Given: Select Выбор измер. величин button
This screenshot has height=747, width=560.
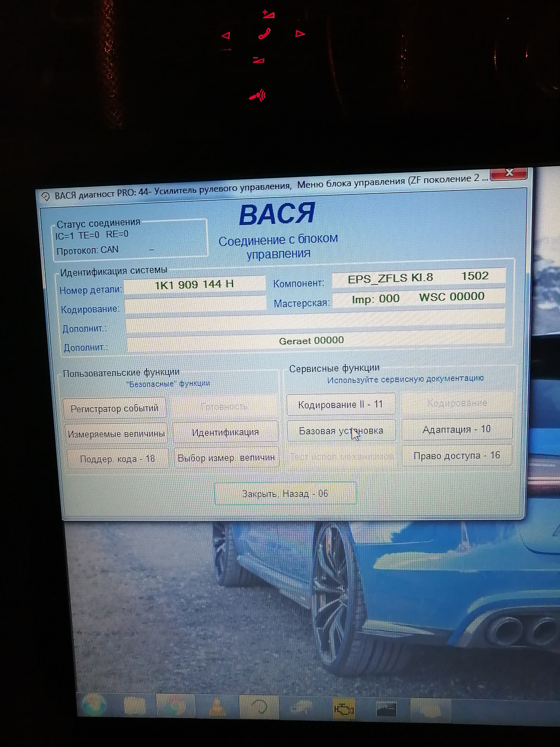Looking at the screenshot, I should point(226,458).
